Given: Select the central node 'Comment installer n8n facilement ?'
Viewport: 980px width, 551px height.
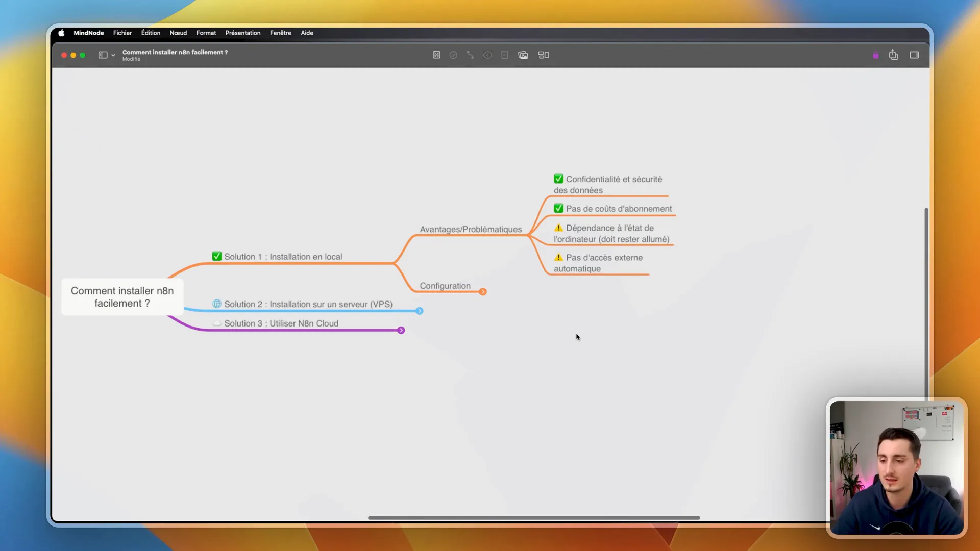Looking at the screenshot, I should (122, 297).
